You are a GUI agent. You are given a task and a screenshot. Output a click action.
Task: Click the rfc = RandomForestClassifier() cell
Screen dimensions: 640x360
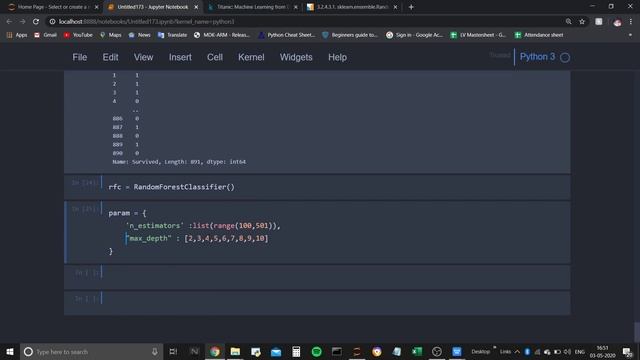317,187
